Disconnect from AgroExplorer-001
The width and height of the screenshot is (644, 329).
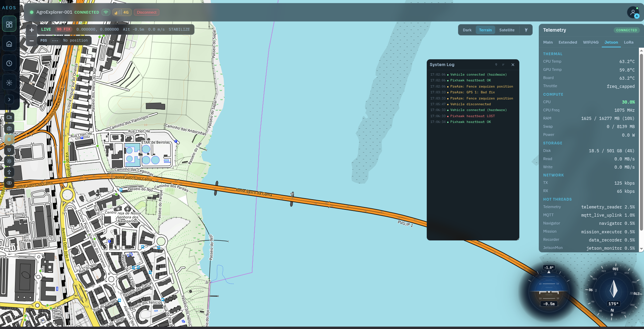click(x=146, y=12)
